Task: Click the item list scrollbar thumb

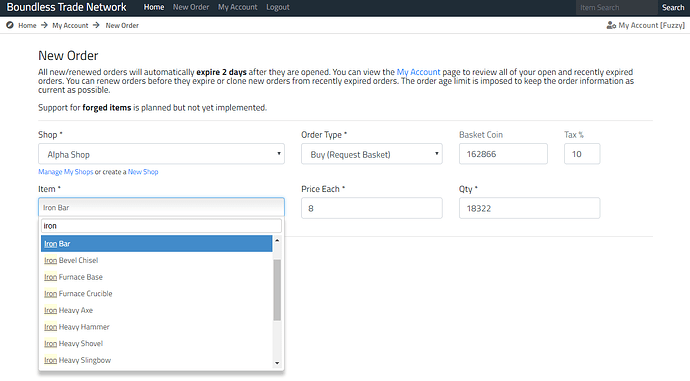Action: (277, 290)
